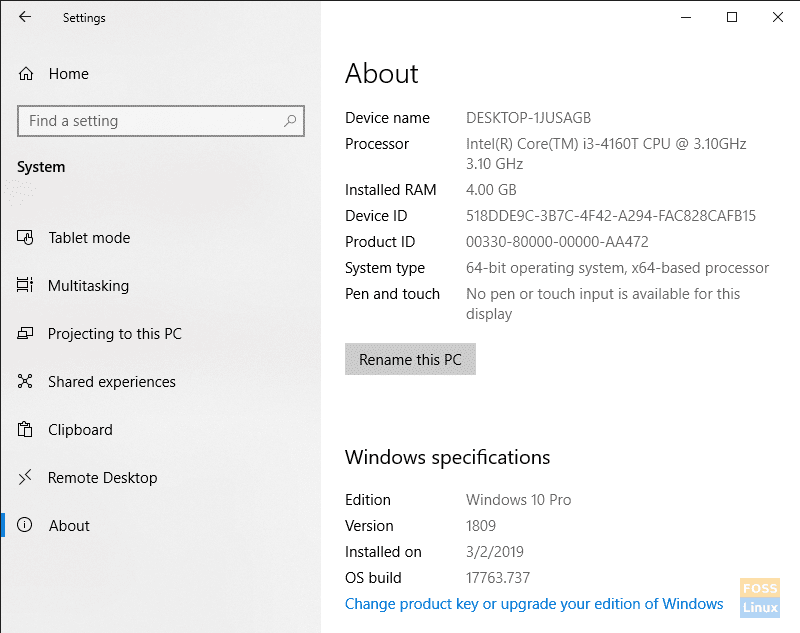Click the Pen and touch label
Viewport: 800px width, 633px height.
point(392,294)
